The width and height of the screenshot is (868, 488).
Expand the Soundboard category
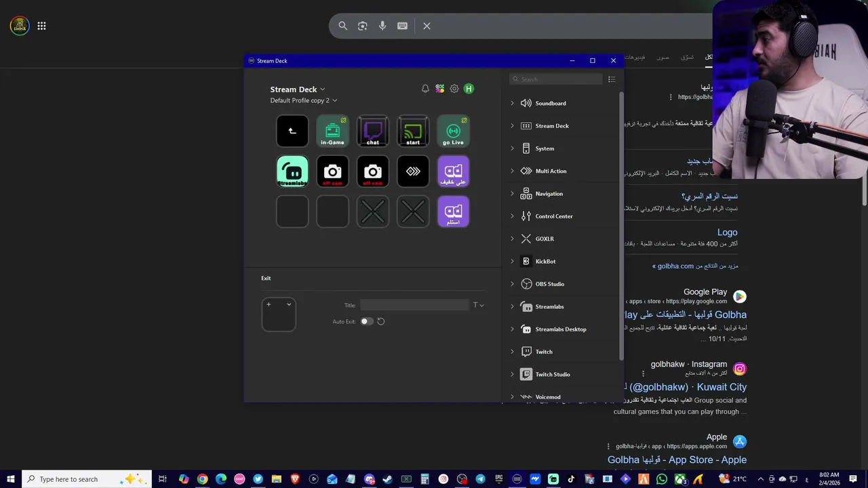[512, 103]
